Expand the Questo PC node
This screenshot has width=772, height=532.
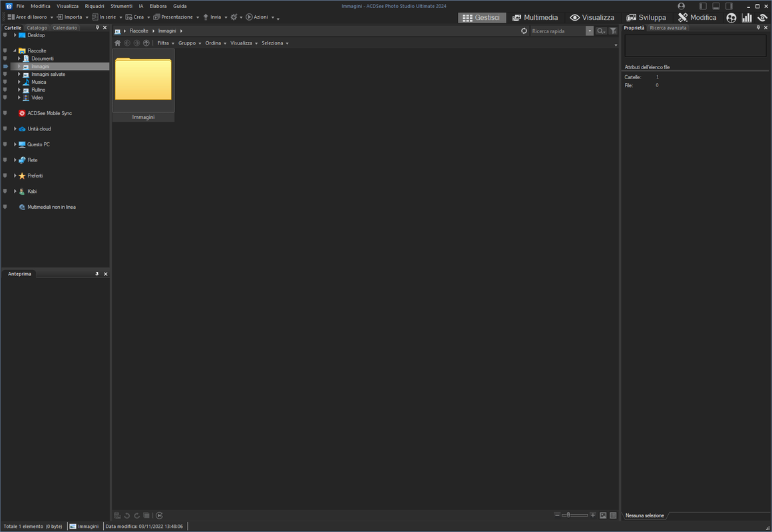[x=15, y=145]
